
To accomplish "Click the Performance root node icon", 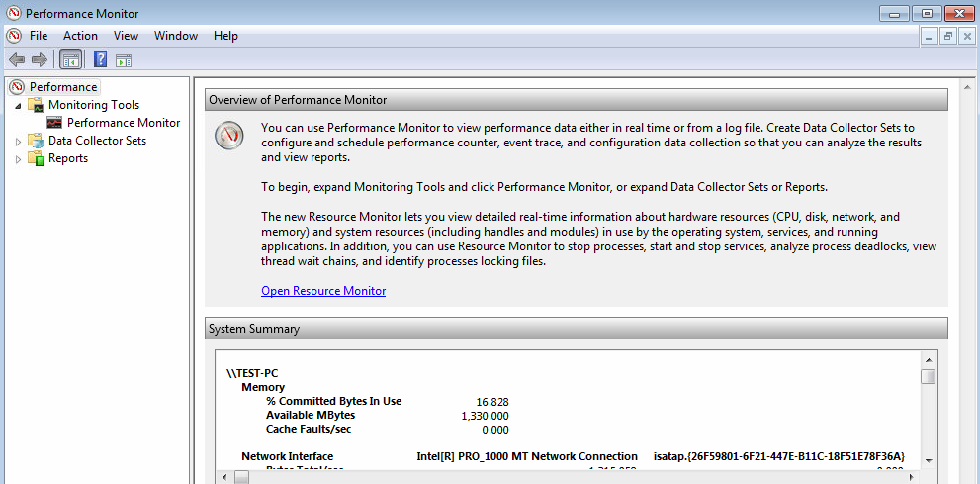I will 18,87.
